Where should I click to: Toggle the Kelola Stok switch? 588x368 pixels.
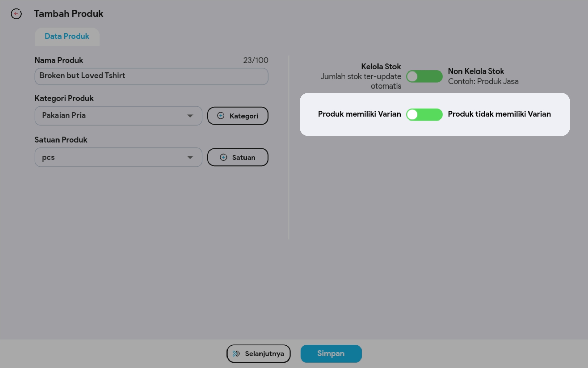(424, 77)
